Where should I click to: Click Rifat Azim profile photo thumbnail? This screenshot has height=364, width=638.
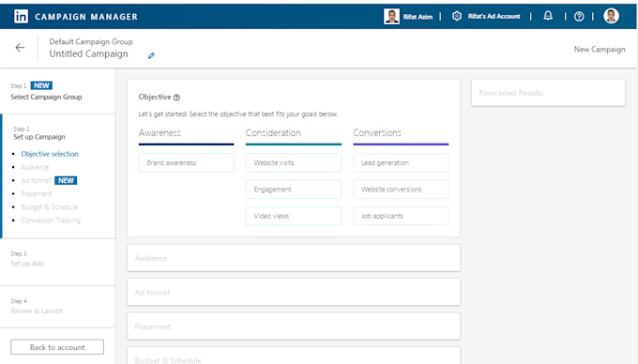click(x=391, y=16)
